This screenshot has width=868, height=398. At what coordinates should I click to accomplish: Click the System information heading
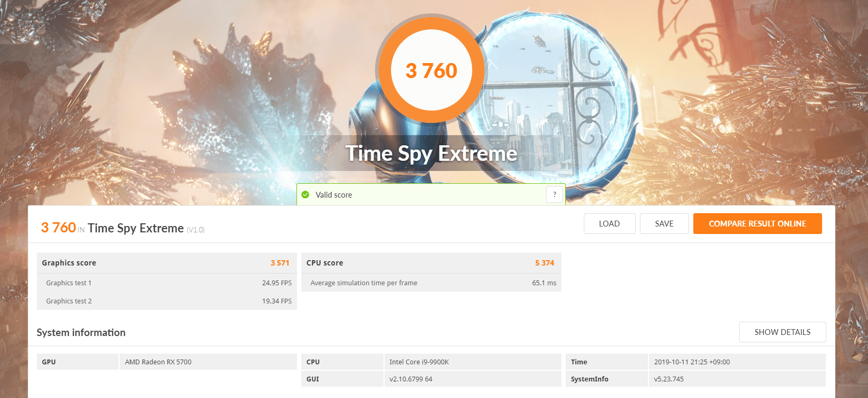pyautogui.click(x=81, y=332)
